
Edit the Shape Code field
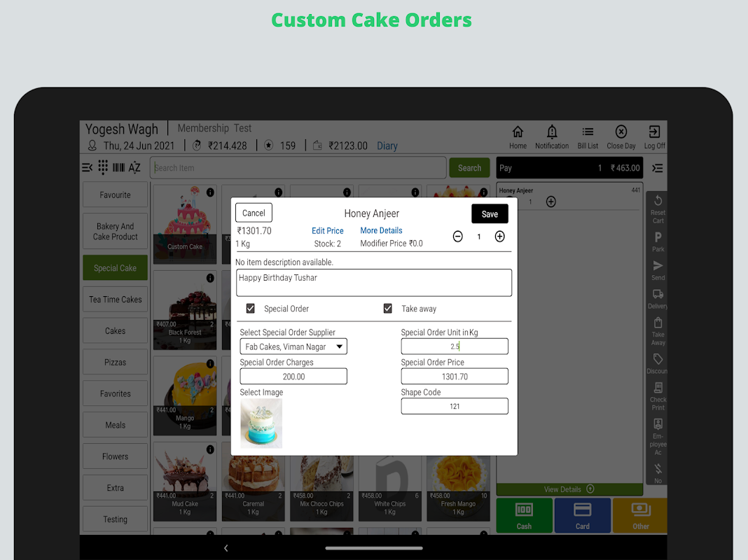click(455, 406)
